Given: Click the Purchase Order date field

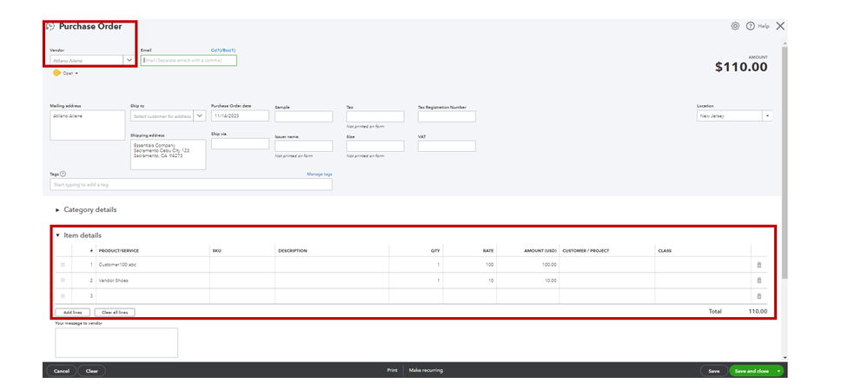Looking at the screenshot, I should tap(240, 116).
